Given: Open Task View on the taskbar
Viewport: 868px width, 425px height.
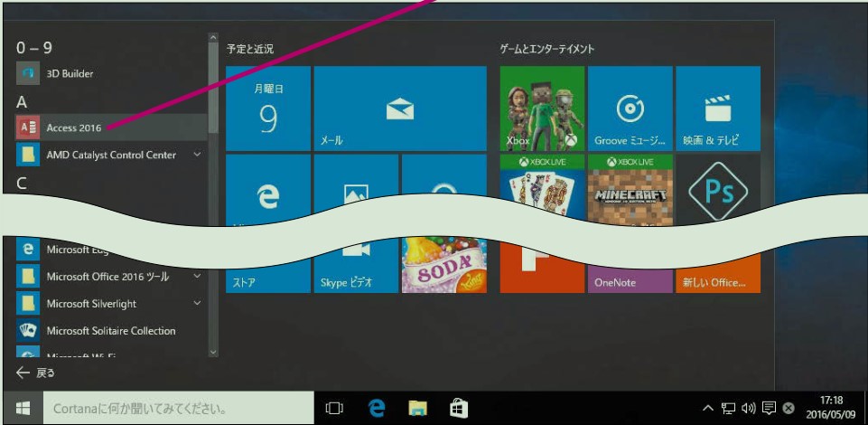Looking at the screenshot, I should [x=334, y=409].
